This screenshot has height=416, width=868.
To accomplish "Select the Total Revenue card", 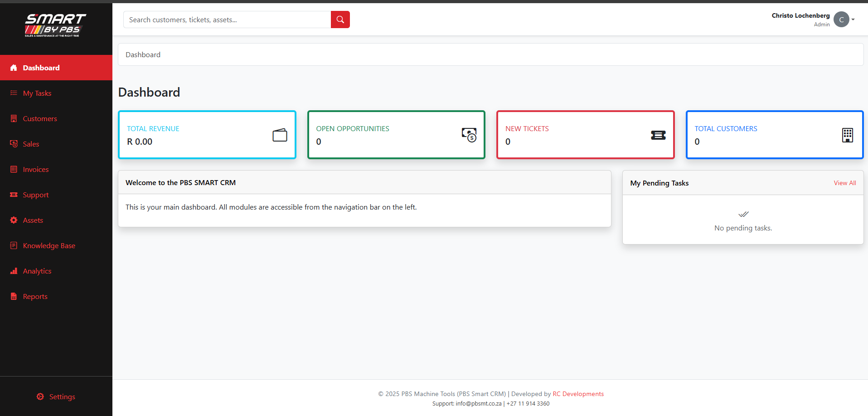I will tap(207, 135).
